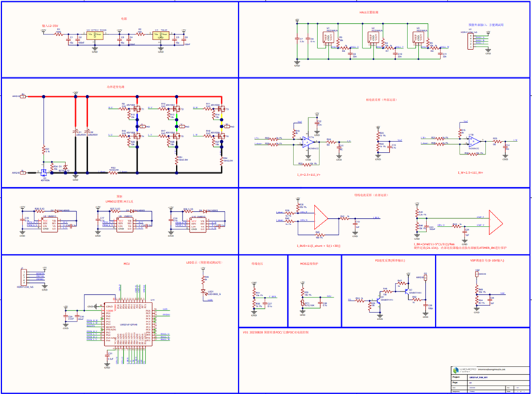Select the U7A op-amp symbol
532x394 pixels.
pyautogui.click(x=308, y=141)
